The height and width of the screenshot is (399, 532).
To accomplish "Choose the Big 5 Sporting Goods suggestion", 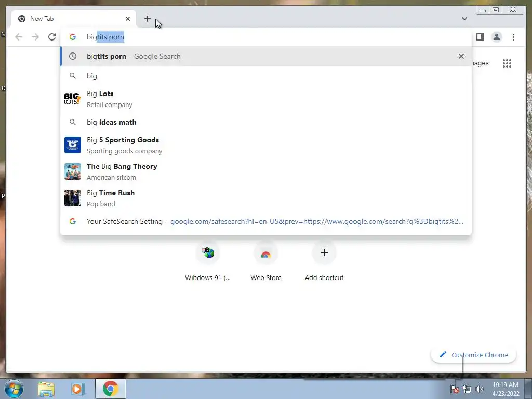I will click(x=266, y=145).
